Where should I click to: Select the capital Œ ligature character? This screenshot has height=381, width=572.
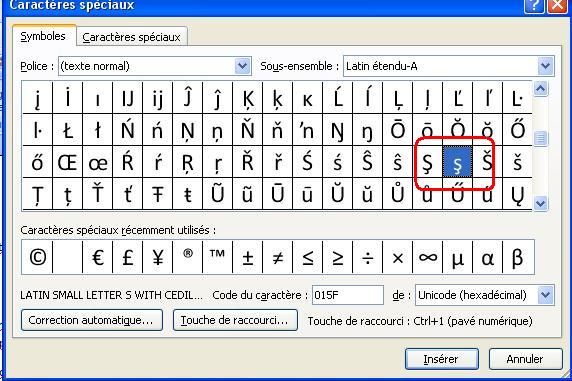point(67,162)
